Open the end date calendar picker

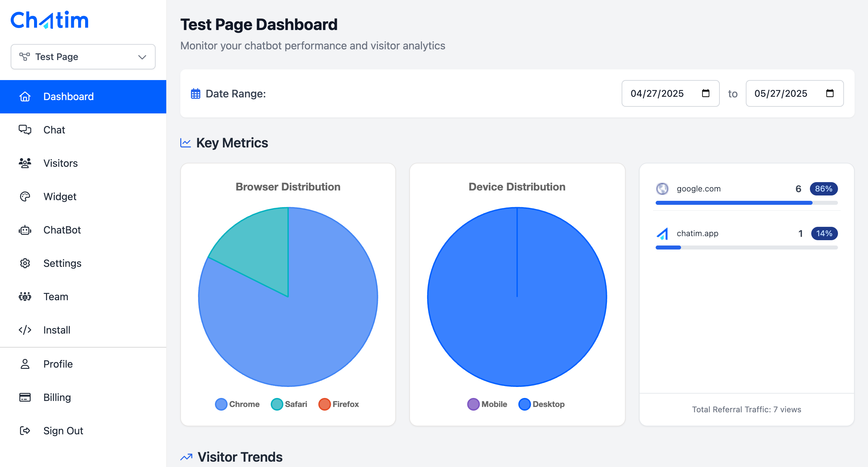pyautogui.click(x=830, y=94)
